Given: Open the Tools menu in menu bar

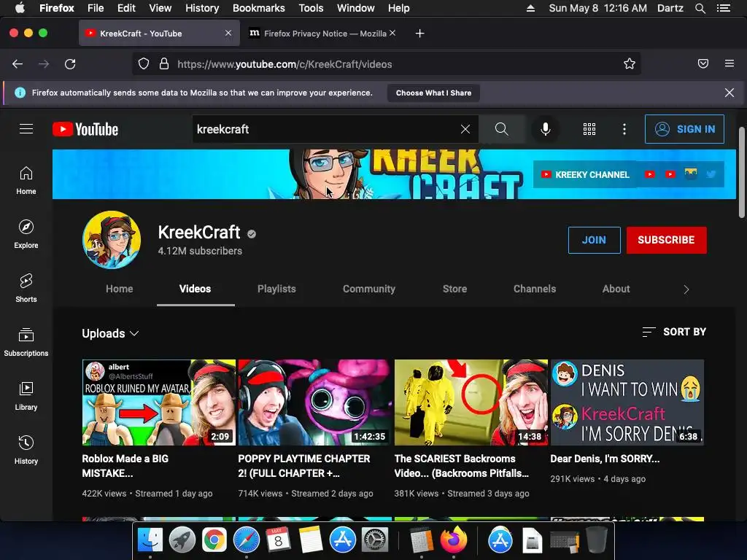Looking at the screenshot, I should (x=311, y=8).
